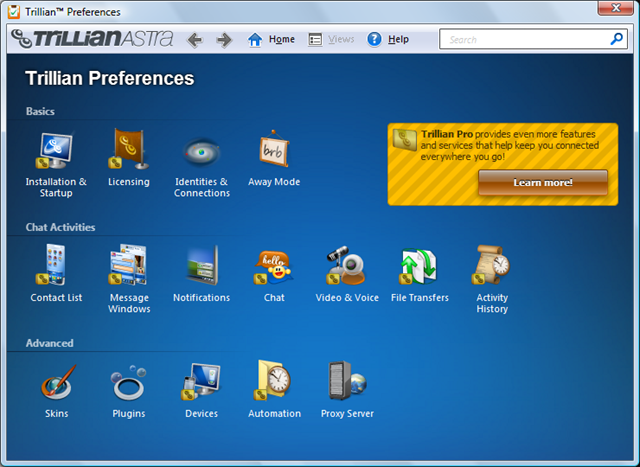Open Message Windows icon
The image size is (640, 467).
[x=128, y=265]
